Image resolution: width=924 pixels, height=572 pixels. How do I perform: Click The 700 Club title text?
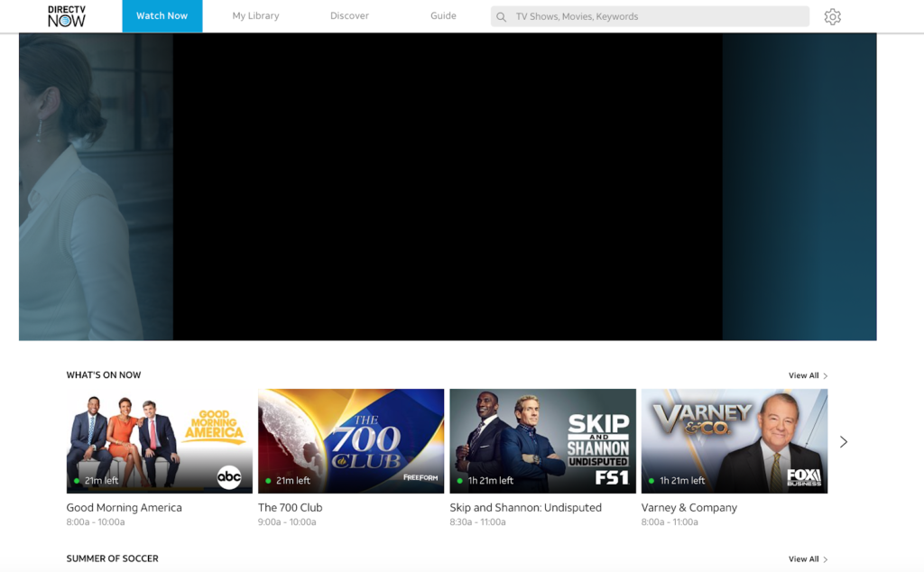point(290,508)
